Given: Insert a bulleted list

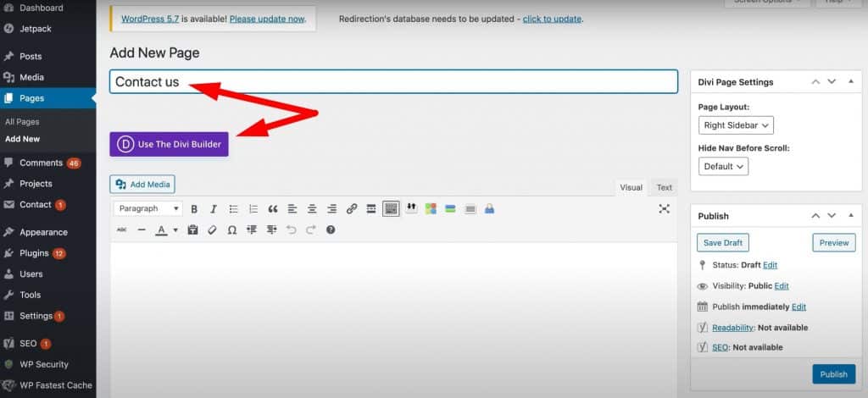Looking at the screenshot, I should [x=234, y=209].
